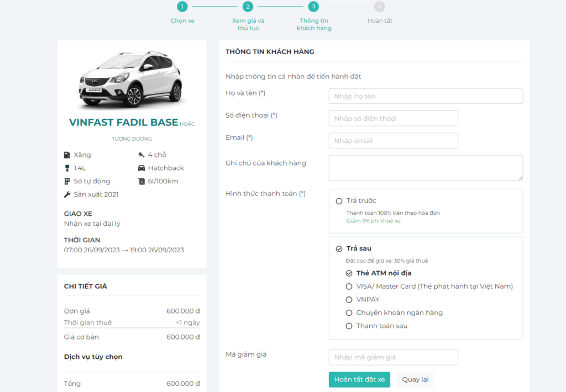This screenshot has height=392, width=566.
Task: Choose Thẻ ATM nội địa payment method
Action: point(349,273)
